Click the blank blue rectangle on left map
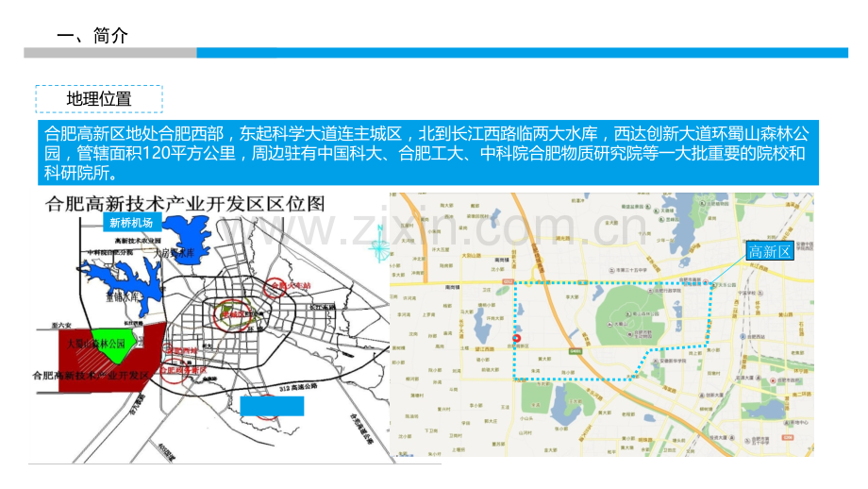This screenshot has height=489, width=868. (272, 406)
